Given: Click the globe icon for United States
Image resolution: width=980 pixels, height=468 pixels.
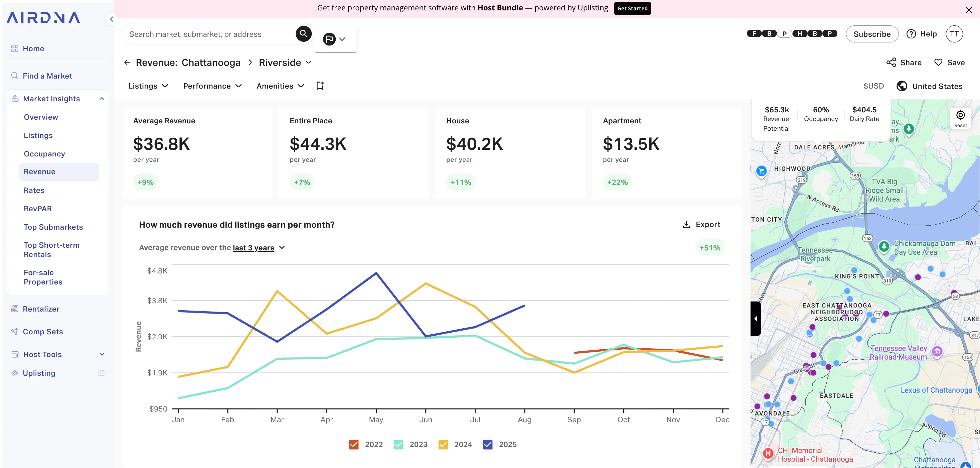Looking at the screenshot, I should tap(901, 86).
